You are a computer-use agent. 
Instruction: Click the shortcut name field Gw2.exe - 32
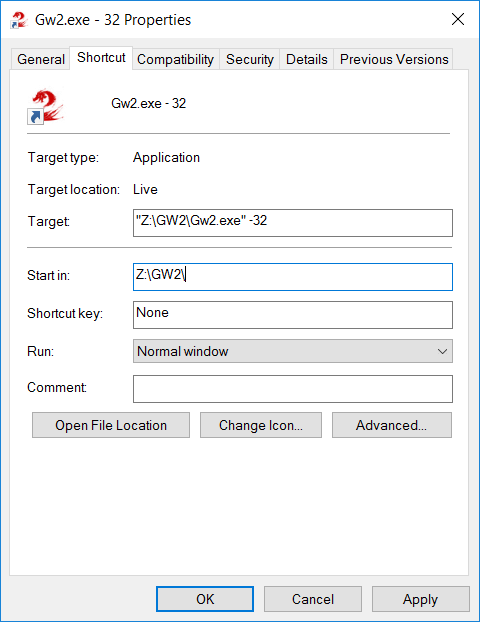point(148,104)
